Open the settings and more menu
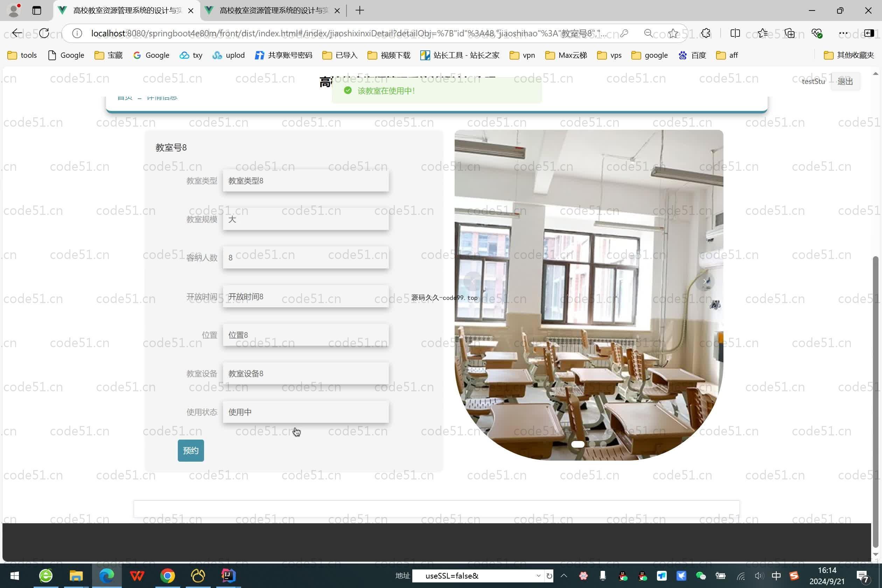 click(843, 33)
